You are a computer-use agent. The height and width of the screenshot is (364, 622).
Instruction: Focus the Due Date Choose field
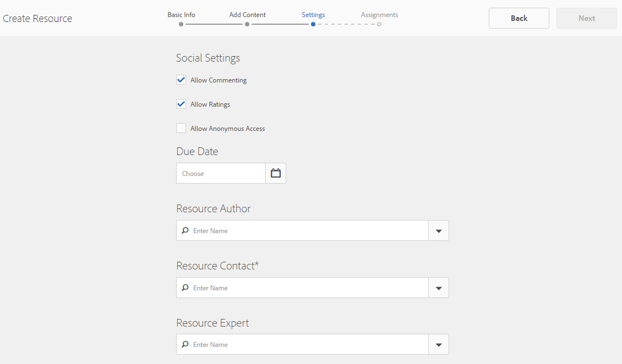[x=221, y=173]
